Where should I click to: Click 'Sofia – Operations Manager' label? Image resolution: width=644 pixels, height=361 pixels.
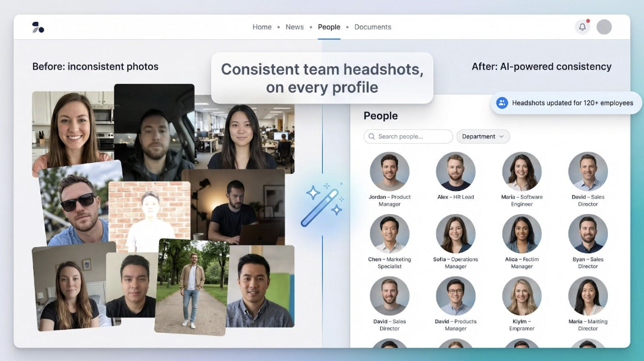[x=455, y=263]
